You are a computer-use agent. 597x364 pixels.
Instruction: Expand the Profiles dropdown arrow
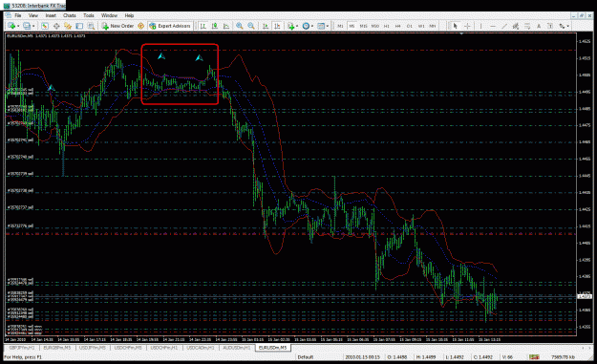tap(33, 26)
